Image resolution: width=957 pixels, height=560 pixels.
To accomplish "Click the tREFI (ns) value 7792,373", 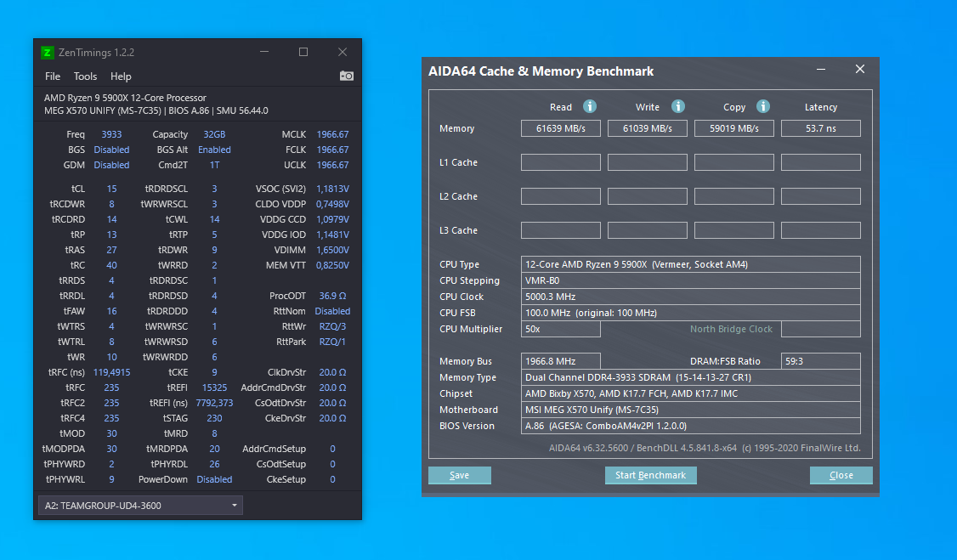I will pos(214,403).
